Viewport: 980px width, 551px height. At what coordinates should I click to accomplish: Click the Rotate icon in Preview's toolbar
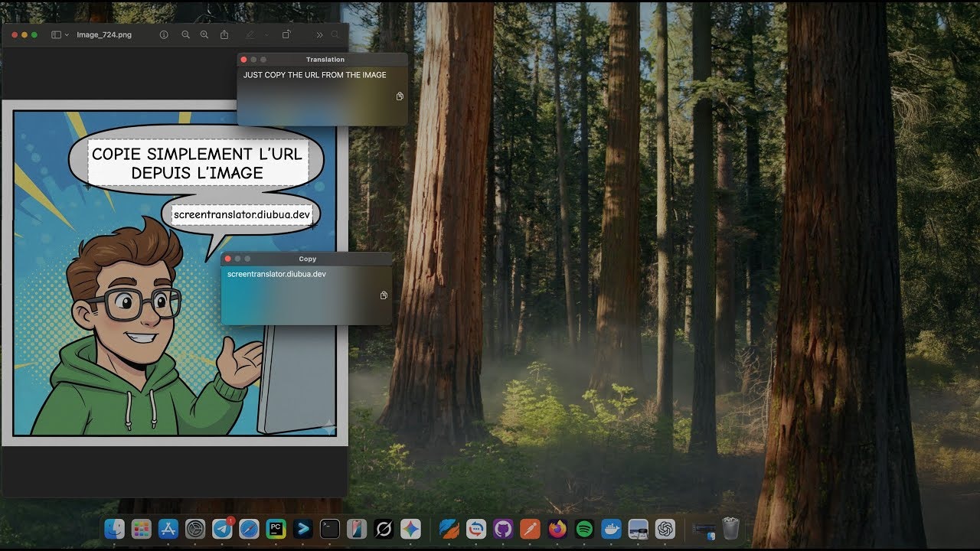(x=286, y=34)
